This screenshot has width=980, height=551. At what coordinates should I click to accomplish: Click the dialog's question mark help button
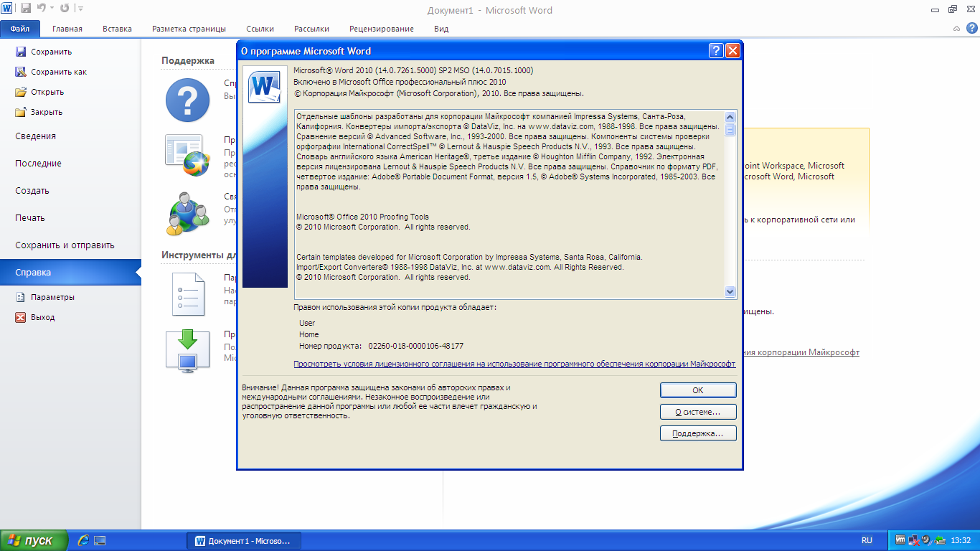716,51
